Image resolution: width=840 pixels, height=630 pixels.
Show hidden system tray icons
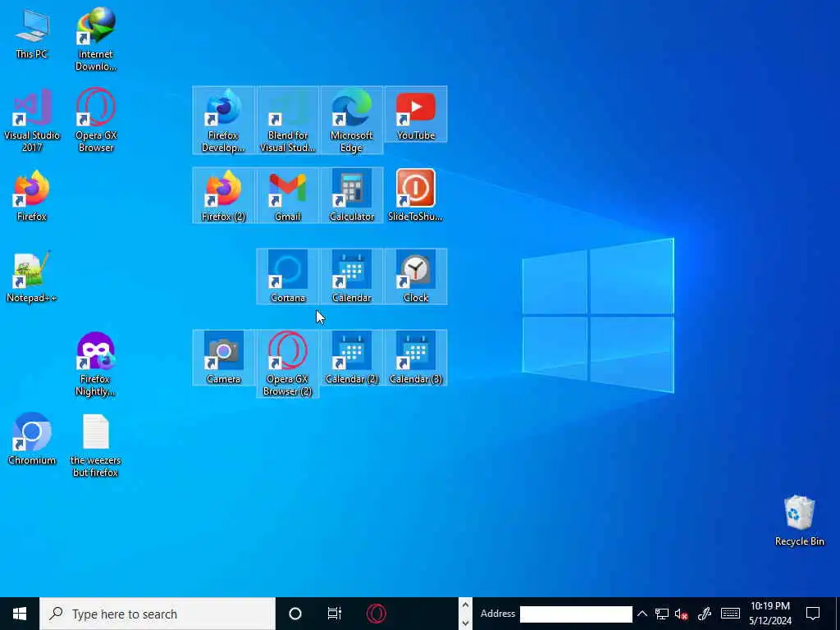point(641,614)
